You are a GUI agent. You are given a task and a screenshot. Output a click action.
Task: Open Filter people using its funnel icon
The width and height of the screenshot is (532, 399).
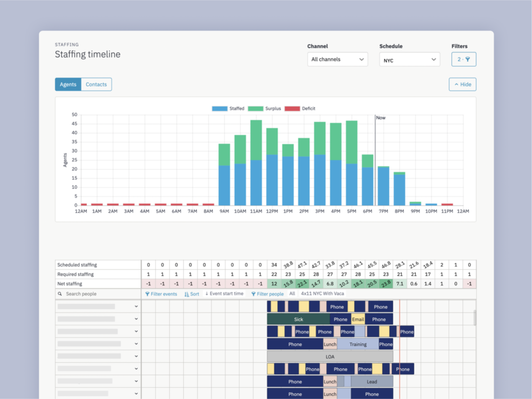coord(254,294)
